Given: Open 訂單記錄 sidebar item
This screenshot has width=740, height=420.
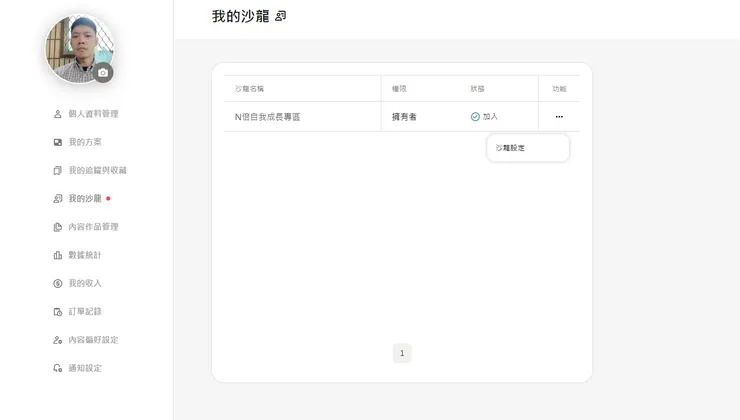Looking at the screenshot, I should pyautogui.click(x=85, y=311).
